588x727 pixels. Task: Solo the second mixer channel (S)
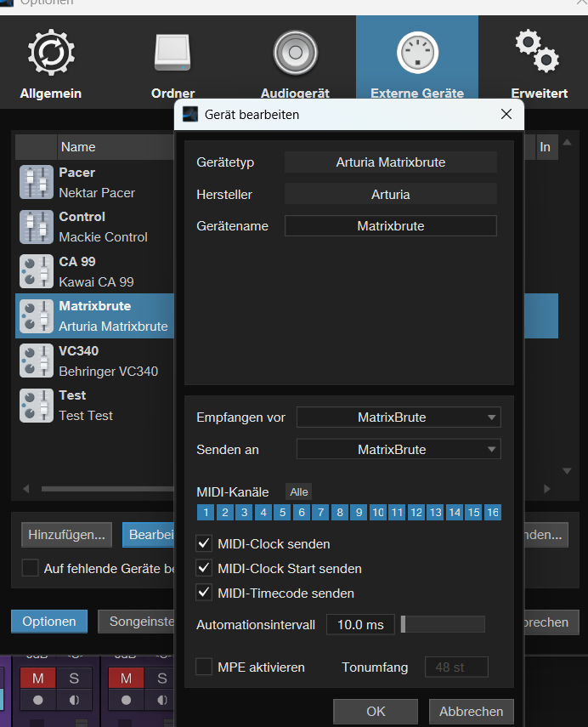coord(161,679)
